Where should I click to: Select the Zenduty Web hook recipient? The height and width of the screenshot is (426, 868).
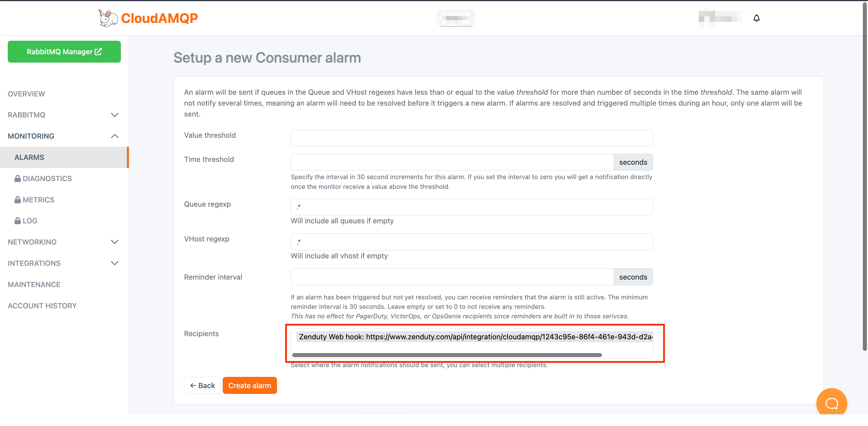coord(474,337)
